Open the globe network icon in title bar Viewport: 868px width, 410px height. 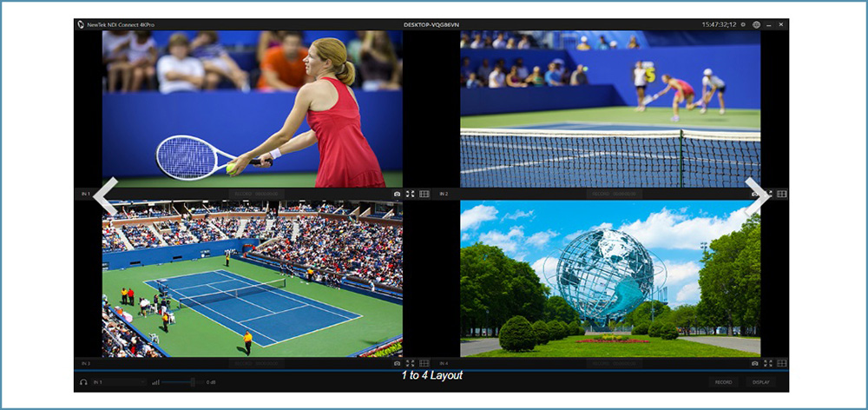coord(756,24)
